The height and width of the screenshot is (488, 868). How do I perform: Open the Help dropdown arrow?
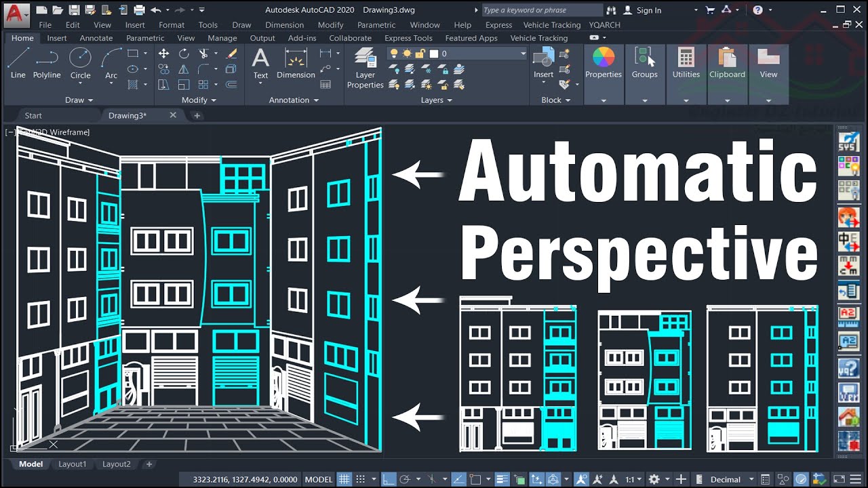(x=771, y=10)
